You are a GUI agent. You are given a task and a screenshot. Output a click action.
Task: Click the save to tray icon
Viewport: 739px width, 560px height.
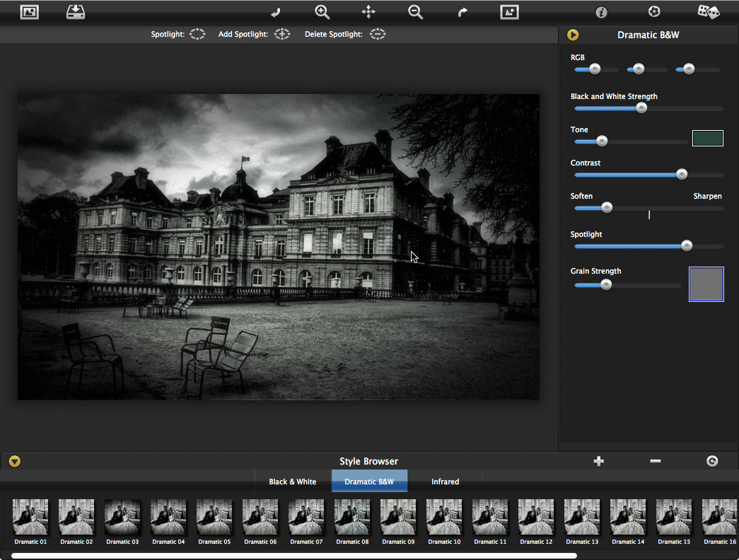click(75, 11)
